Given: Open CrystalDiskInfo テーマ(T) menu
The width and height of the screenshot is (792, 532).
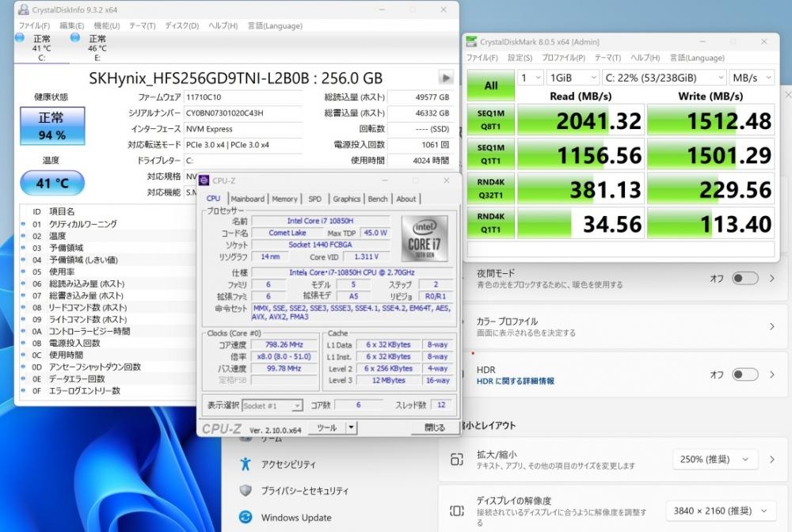Looking at the screenshot, I should point(143,26).
